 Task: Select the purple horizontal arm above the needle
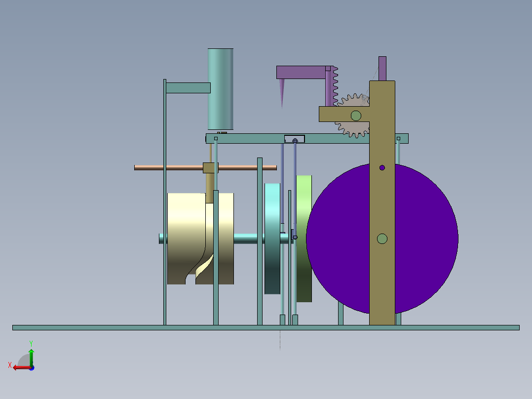tap(301, 72)
